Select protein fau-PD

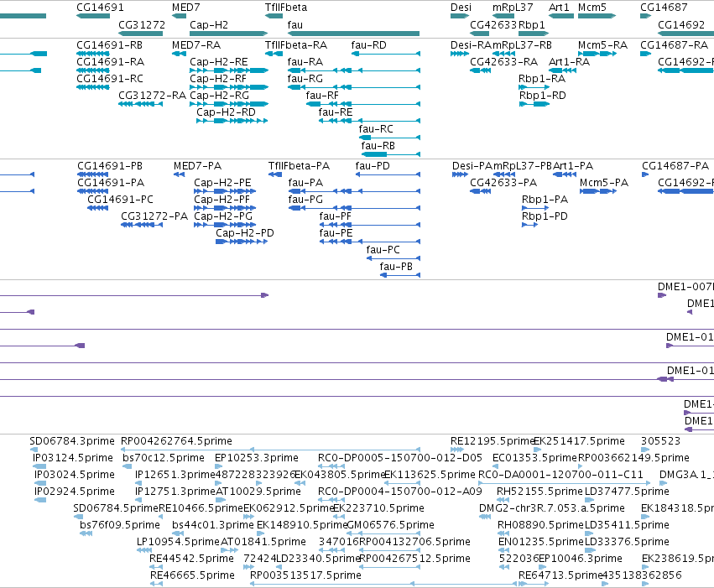[x=373, y=165]
